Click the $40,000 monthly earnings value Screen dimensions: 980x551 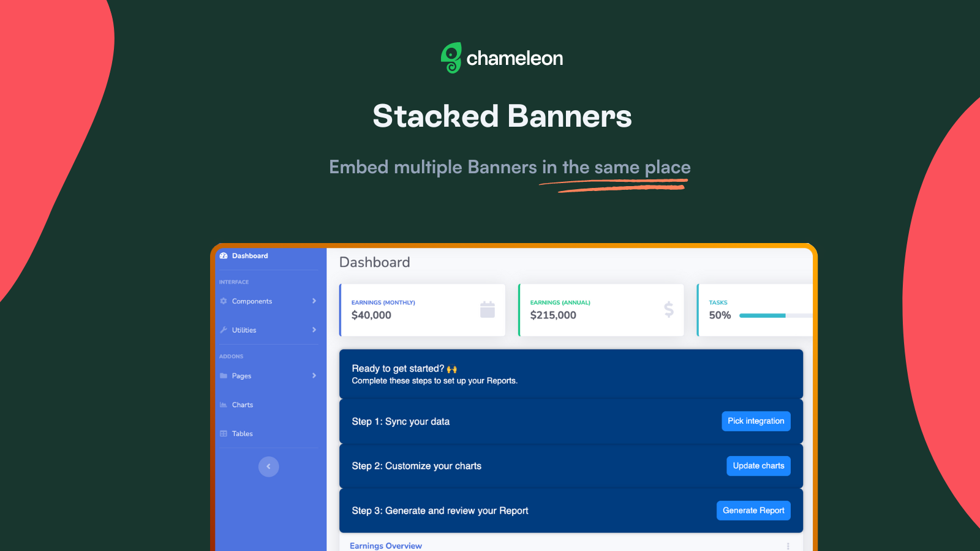point(371,315)
